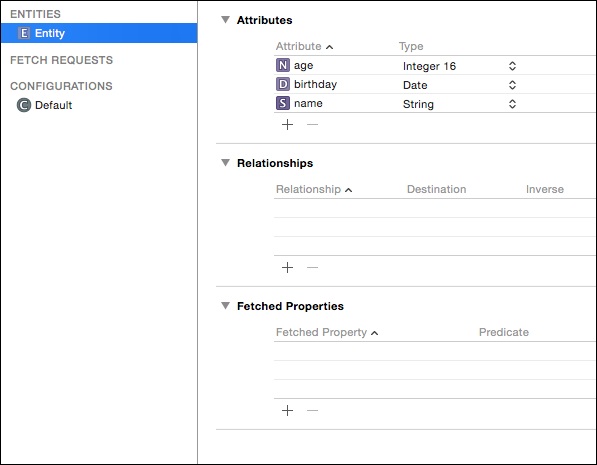Click the S icon beside name
This screenshot has height=465, width=597.
pos(283,103)
